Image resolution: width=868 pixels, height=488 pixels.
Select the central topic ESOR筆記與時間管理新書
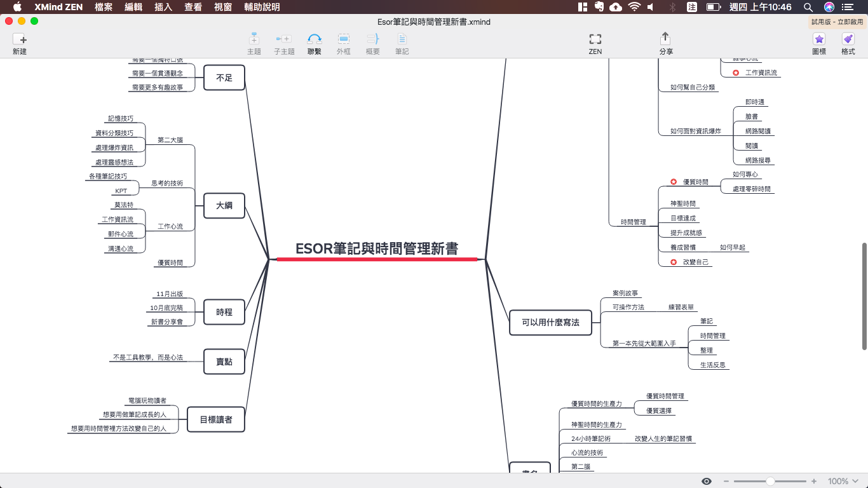pyautogui.click(x=377, y=248)
